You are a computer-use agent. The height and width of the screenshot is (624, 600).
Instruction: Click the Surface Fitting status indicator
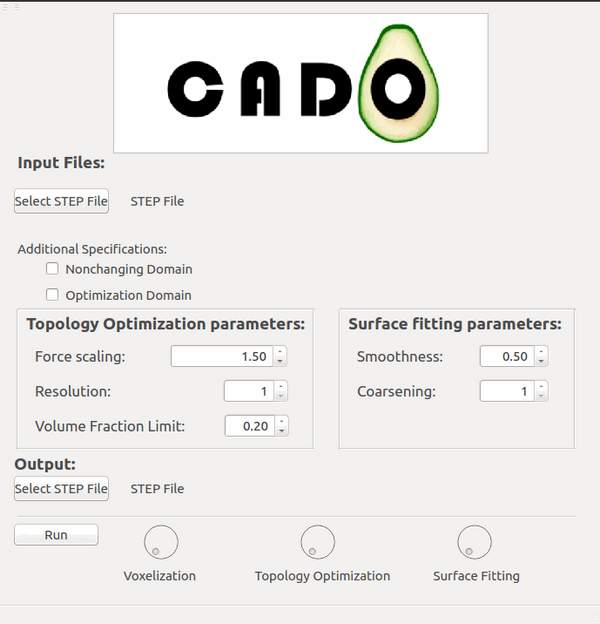pos(474,542)
